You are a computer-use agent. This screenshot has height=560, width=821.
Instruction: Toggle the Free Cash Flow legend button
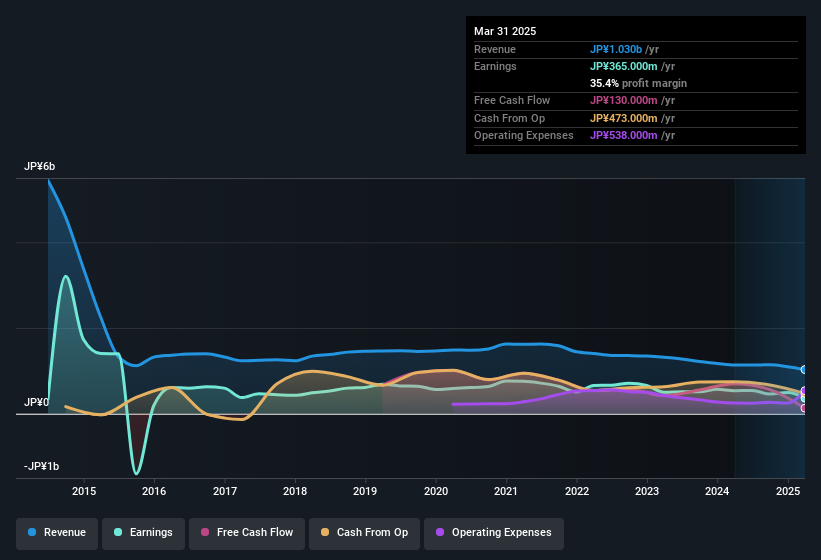247,533
